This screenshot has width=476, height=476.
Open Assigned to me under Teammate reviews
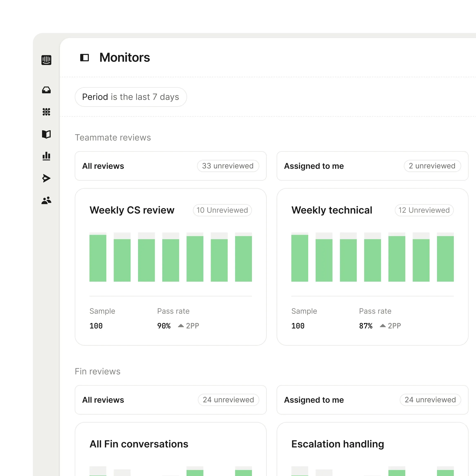[372, 166]
